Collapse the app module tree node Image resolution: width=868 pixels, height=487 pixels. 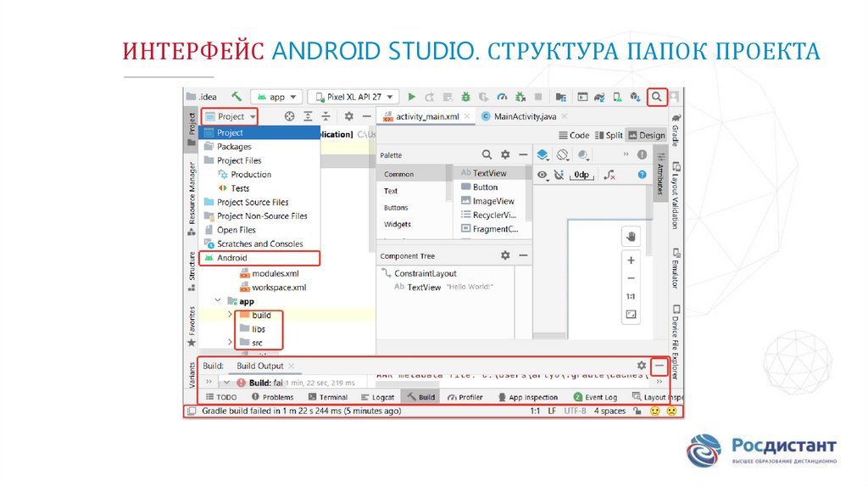[x=218, y=301]
